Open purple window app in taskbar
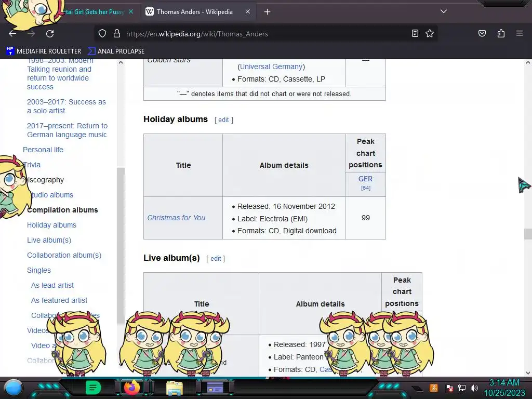The width and height of the screenshot is (532, 399). (215, 388)
